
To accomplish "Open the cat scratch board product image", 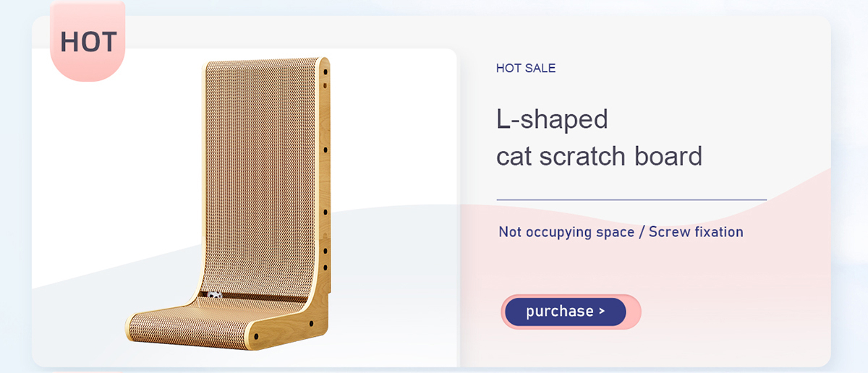I will tap(229, 203).
